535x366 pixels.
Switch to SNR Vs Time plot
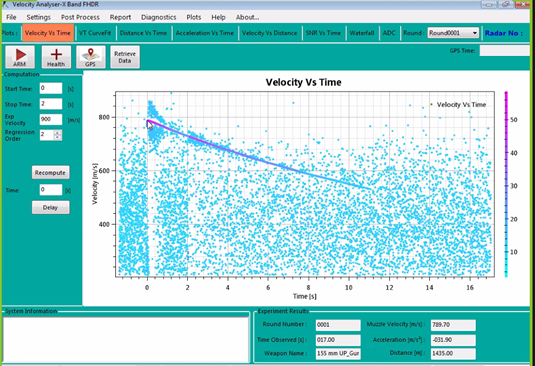pyautogui.click(x=323, y=33)
